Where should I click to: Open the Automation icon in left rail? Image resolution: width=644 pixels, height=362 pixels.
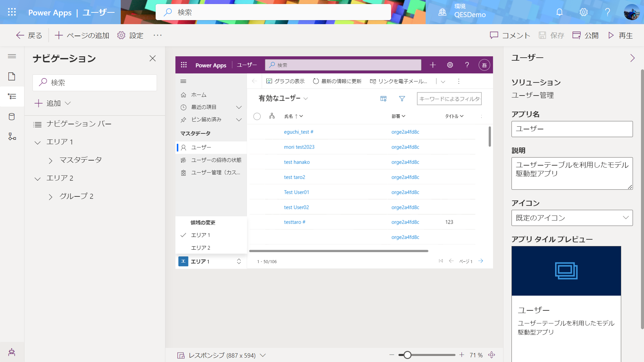(12, 136)
